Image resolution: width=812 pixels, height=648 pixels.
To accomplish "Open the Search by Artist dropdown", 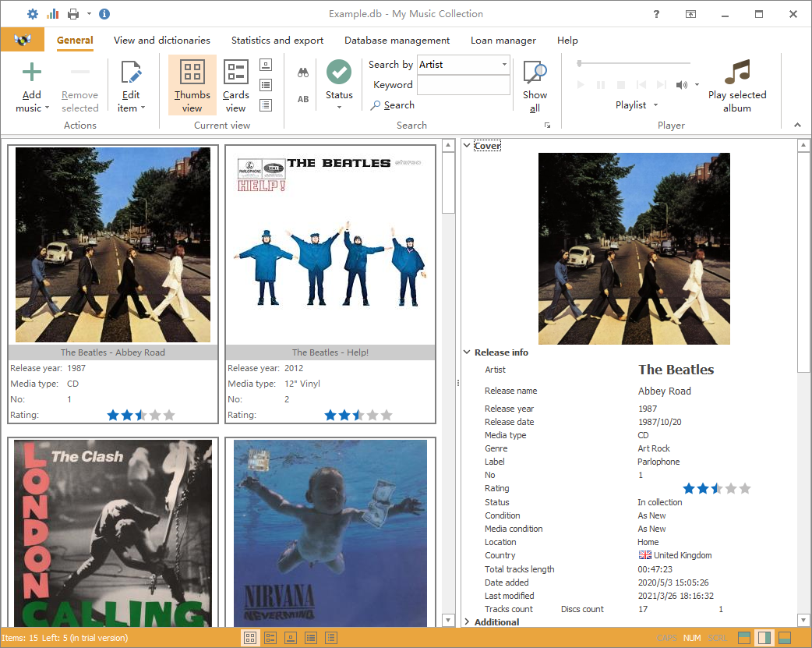I will [504, 65].
